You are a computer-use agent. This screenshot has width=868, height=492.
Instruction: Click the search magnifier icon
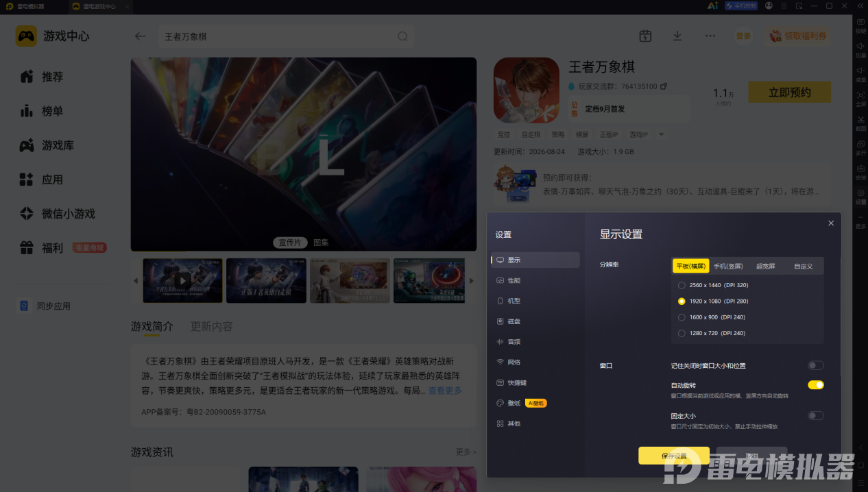(x=402, y=36)
